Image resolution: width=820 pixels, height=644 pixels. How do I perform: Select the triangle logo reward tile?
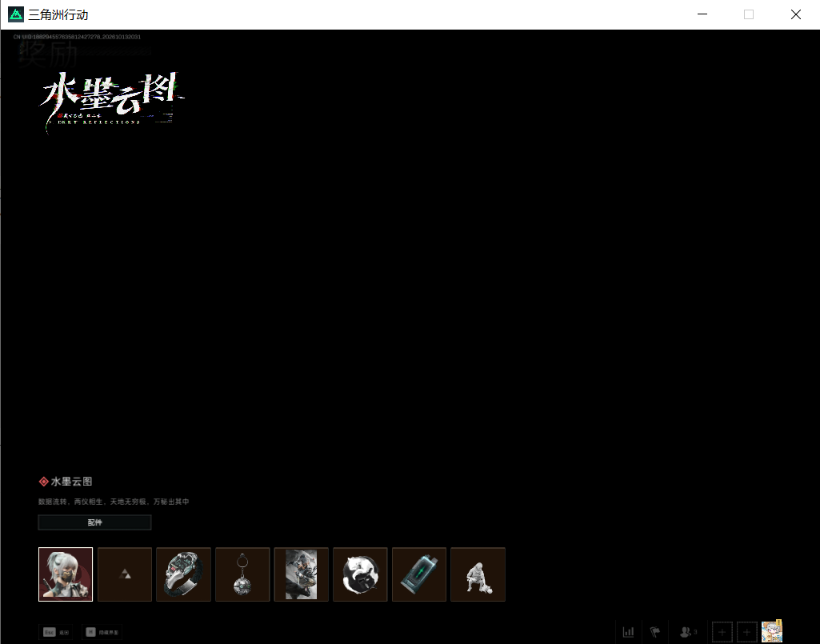click(125, 574)
